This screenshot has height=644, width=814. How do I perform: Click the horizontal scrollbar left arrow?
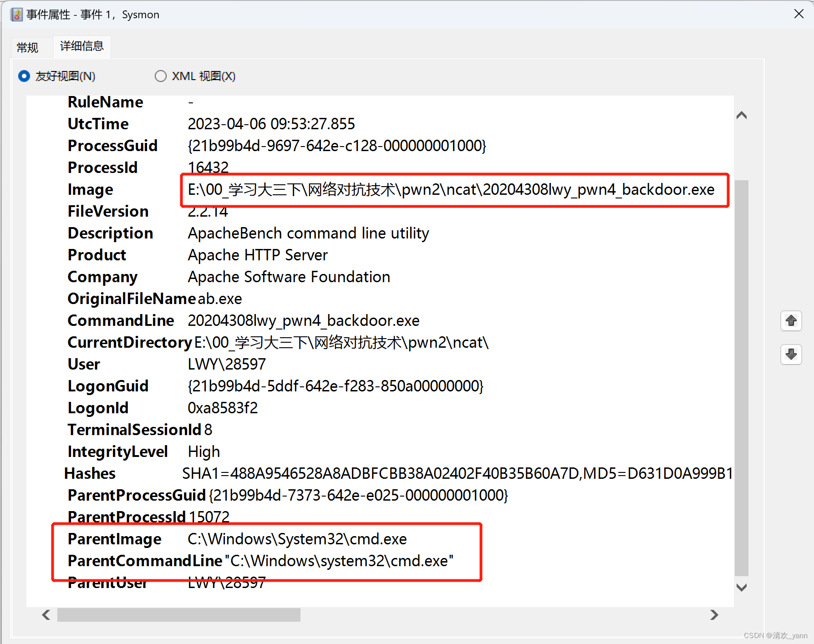[x=46, y=615]
